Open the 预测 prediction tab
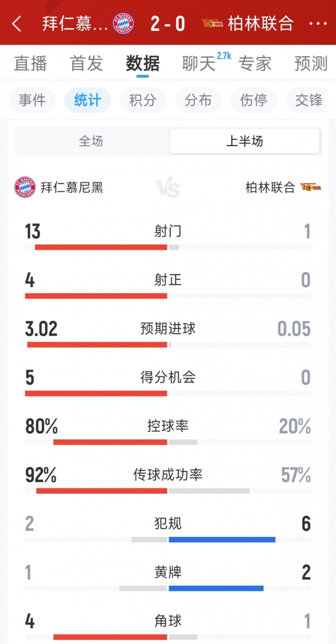 coord(311,64)
